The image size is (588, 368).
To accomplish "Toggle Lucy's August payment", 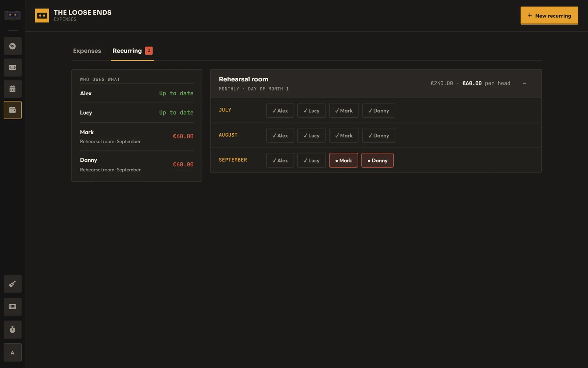I will 311,135.
